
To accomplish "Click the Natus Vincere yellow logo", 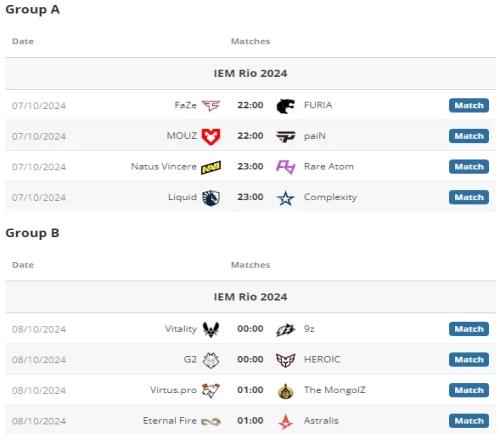I will pyautogui.click(x=211, y=167).
